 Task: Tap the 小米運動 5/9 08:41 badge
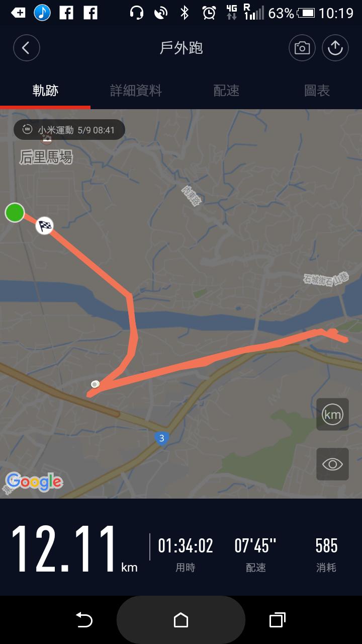pyautogui.click(x=69, y=130)
